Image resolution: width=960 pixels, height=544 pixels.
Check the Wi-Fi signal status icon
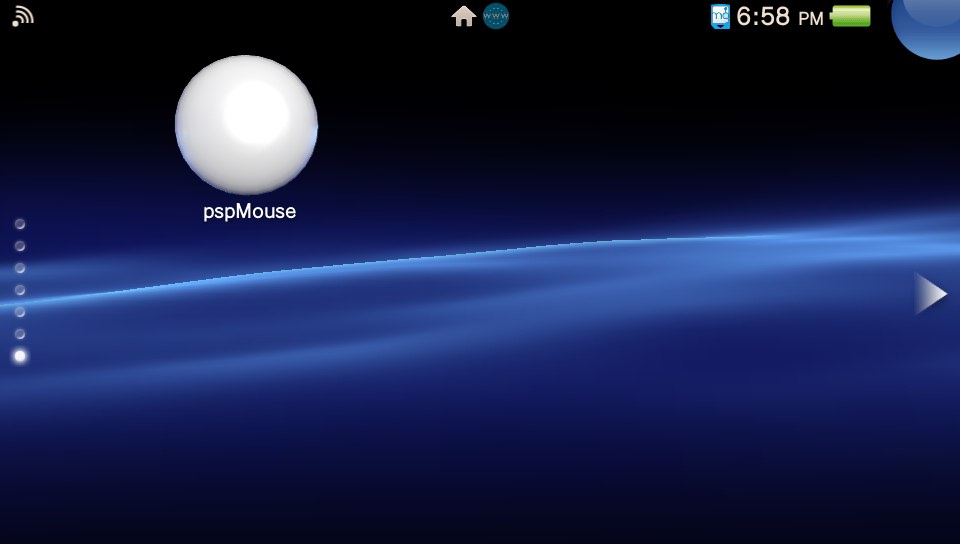click(x=23, y=17)
